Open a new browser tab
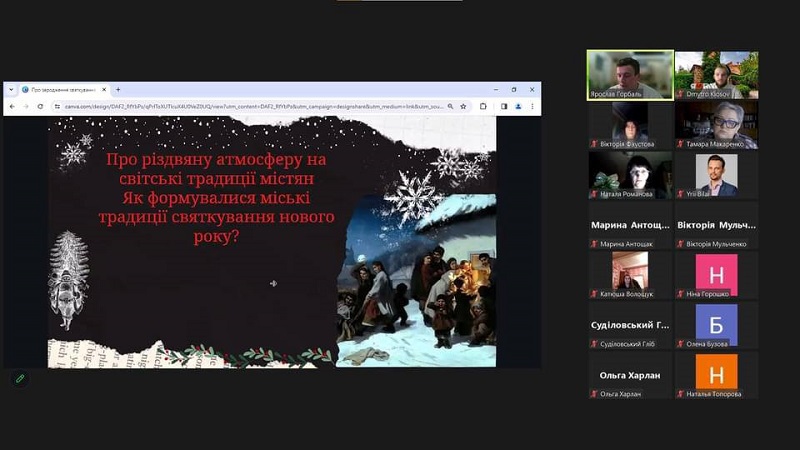 point(117,89)
